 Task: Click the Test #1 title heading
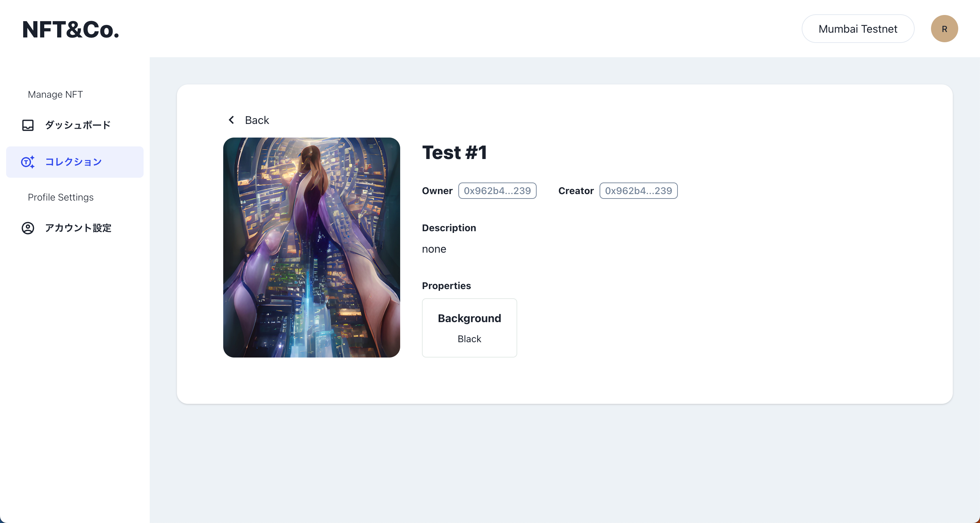pos(454,153)
